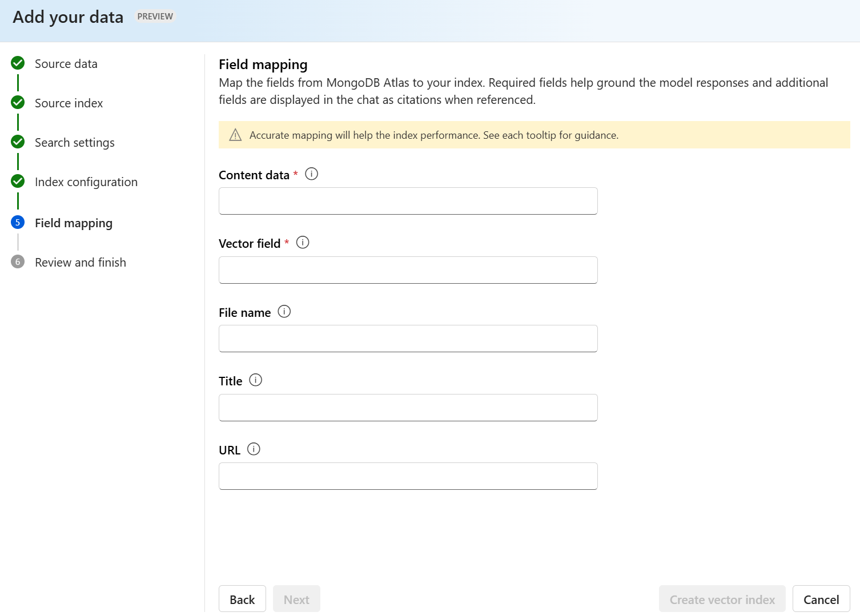Click the Content data info tooltip icon

(311, 174)
